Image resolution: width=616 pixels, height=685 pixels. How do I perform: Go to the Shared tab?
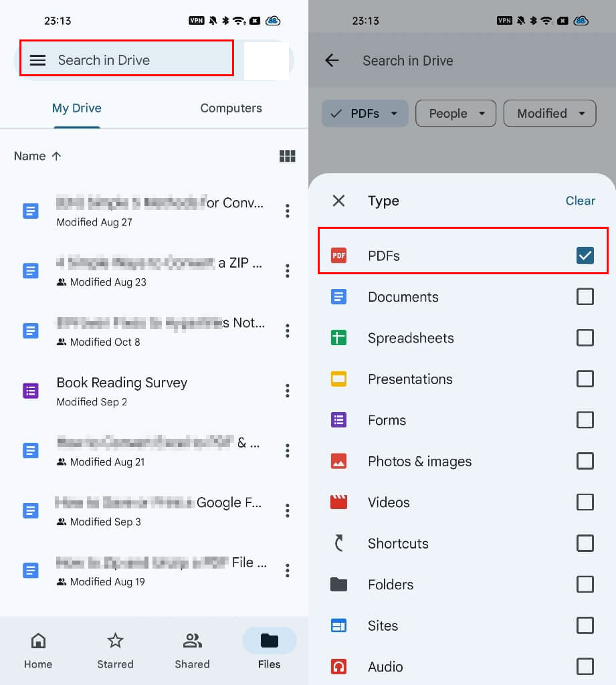192,651
